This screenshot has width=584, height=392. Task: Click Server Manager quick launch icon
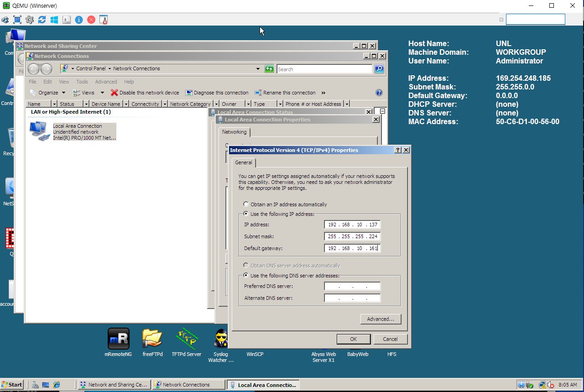[35, 385]
